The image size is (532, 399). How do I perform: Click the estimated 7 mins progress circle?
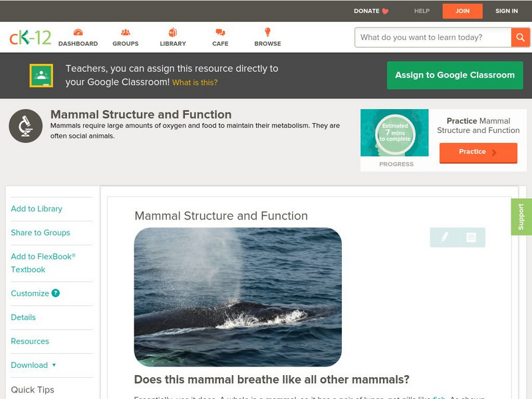click(x=395, y=133)
